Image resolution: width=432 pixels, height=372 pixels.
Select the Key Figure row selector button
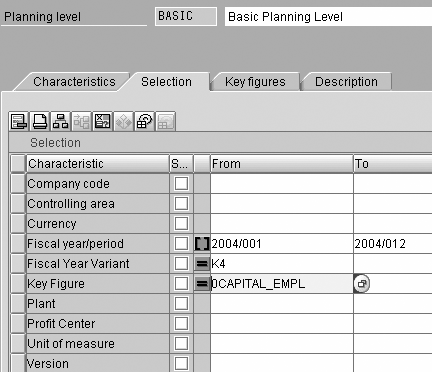click(x=18, y=284)
